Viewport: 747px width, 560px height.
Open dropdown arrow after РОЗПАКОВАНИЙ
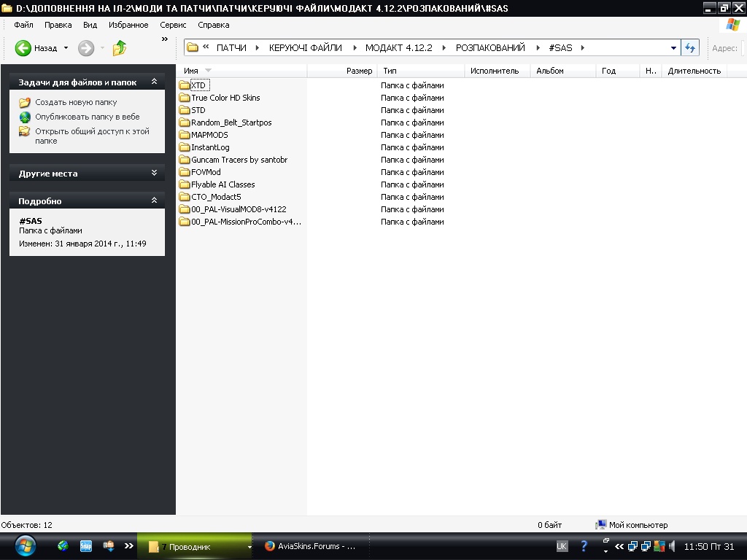[x=538, y=47]
